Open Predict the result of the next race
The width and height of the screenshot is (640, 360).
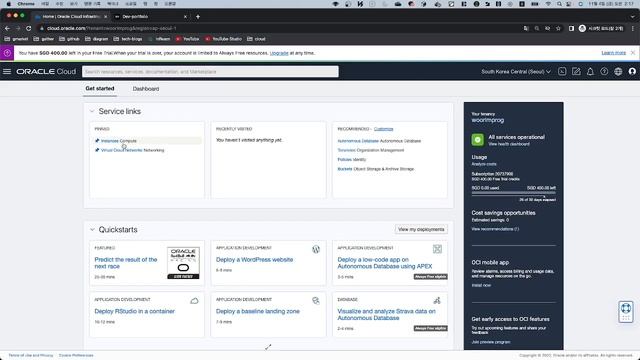[126, 263]
